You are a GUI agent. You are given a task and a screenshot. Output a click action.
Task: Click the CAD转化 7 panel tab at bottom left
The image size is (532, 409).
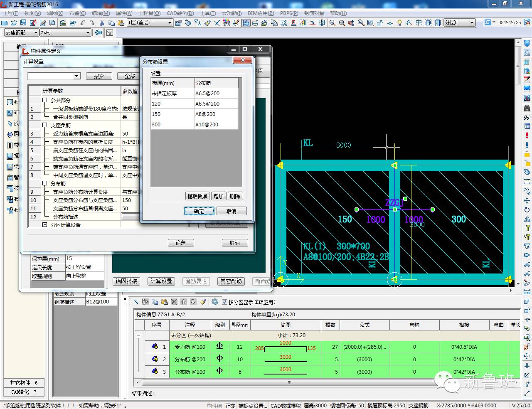tap(24, 392)
